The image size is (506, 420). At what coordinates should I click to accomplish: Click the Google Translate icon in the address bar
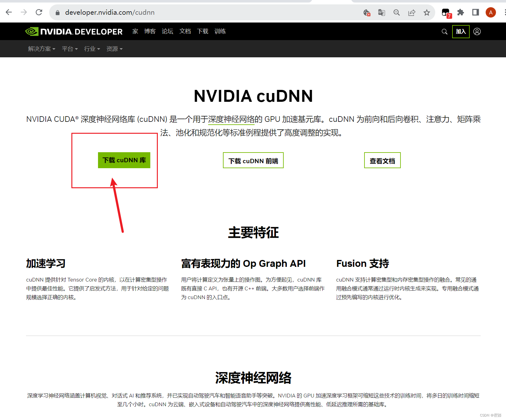point(381,13)
